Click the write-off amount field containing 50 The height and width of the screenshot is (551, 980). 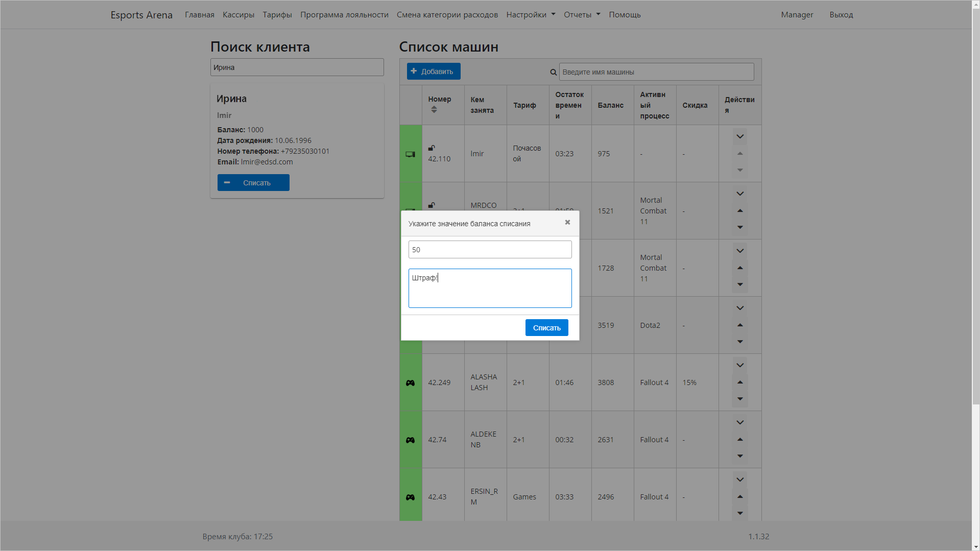pos(490,250)
